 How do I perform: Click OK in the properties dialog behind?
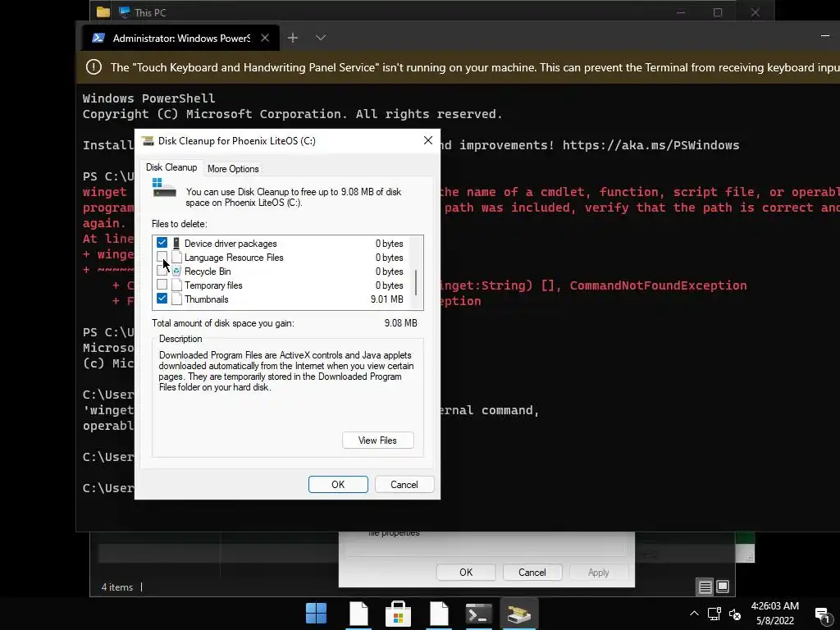[466, 572]
